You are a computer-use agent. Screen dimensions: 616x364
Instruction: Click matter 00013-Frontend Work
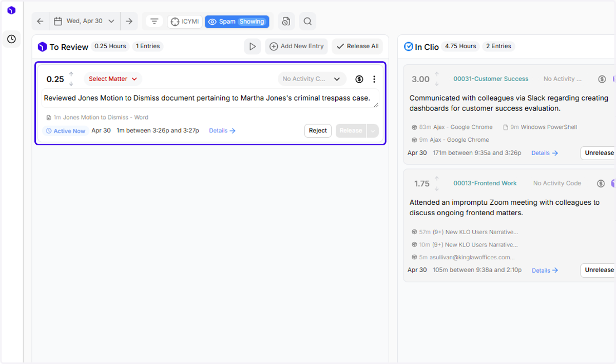[485, 183]
